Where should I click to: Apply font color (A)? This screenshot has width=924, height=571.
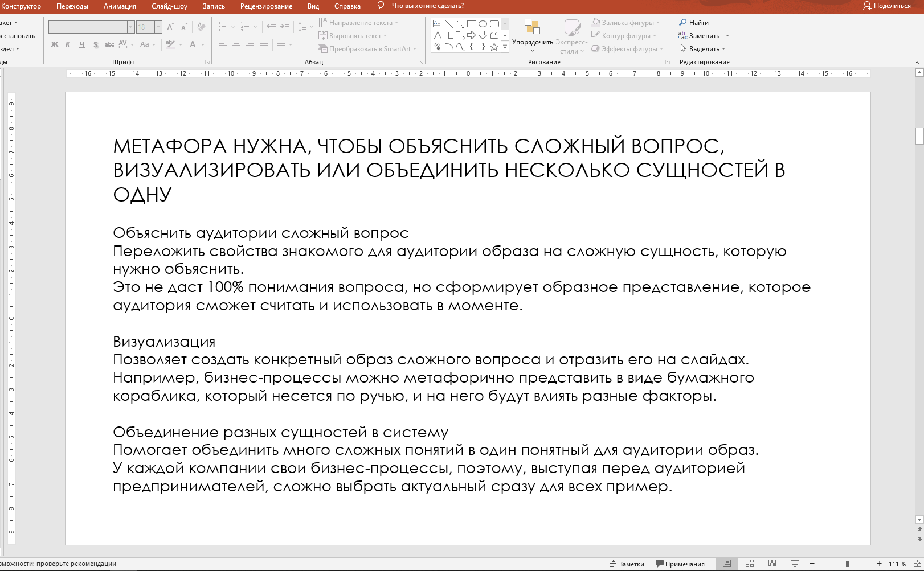tap(193, 44)
